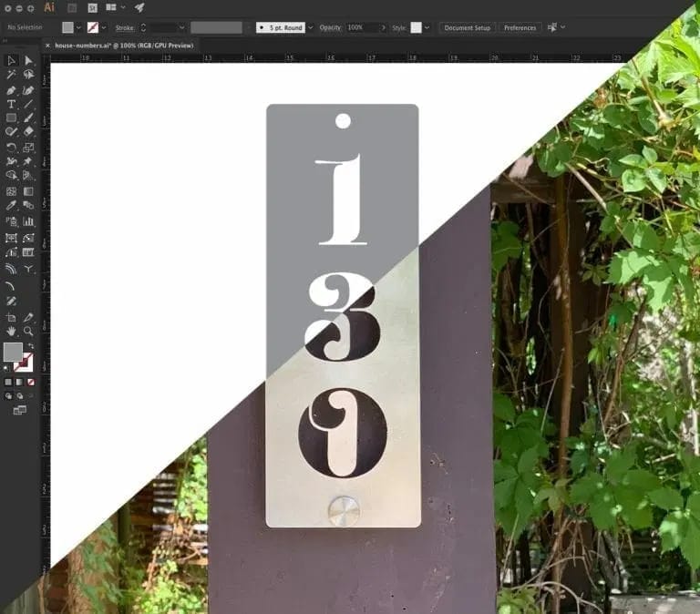Select the Rectangle tool
Image resolution: width=700 pixels, height=614 pixels.
point(11,118)
